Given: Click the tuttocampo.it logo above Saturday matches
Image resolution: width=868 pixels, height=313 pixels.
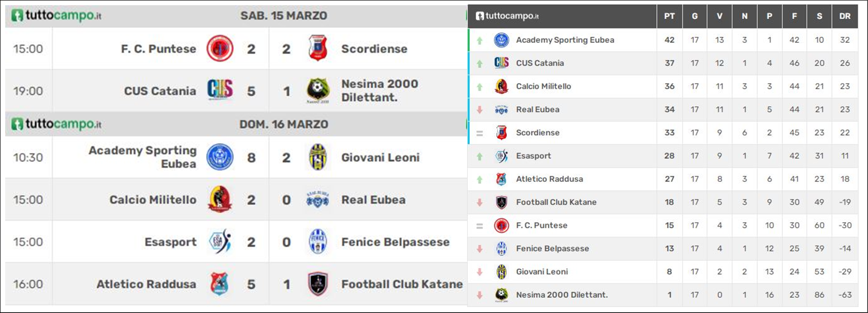Looking at the screenshot, I should pos(56,16).
